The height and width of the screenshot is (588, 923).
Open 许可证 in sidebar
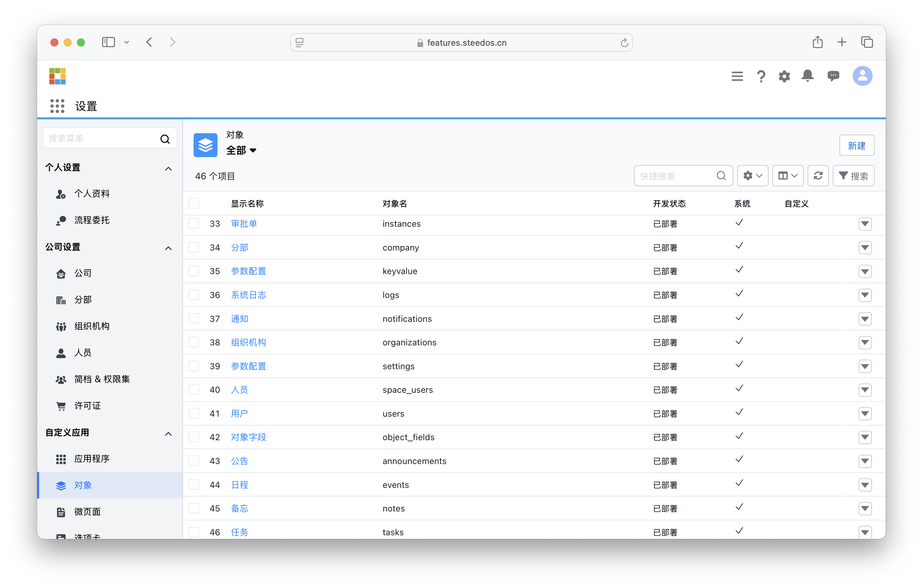pyautogui.click(x=110, y=406)
